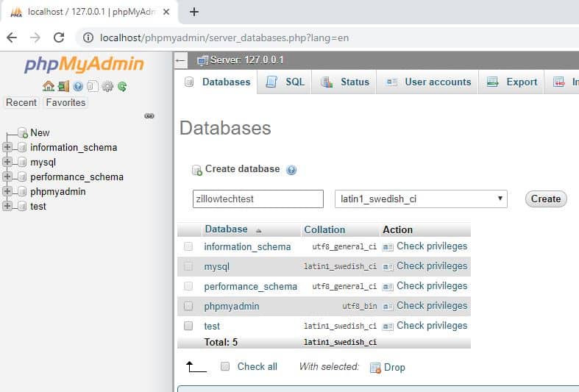Open the Home icon in sidebar
Viewport: 579px width, 392px height.
click(x=48, y=86)
